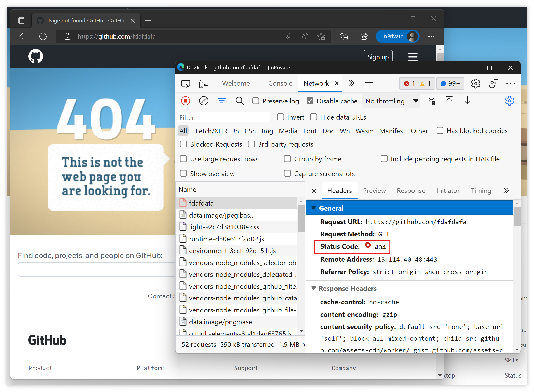Check Capture screenshots option
Viewport: 534px width, 392px height.
(287, 174)
